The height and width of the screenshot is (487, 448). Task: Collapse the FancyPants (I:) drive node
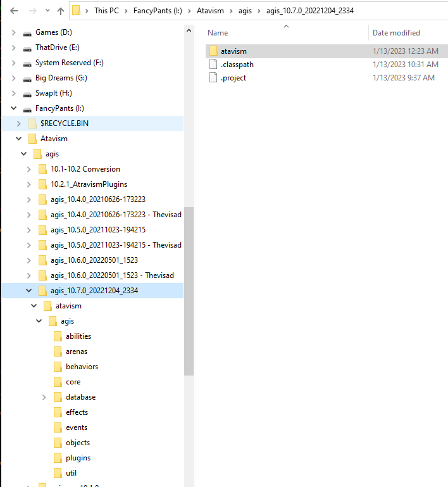click(x=14, y=108)
